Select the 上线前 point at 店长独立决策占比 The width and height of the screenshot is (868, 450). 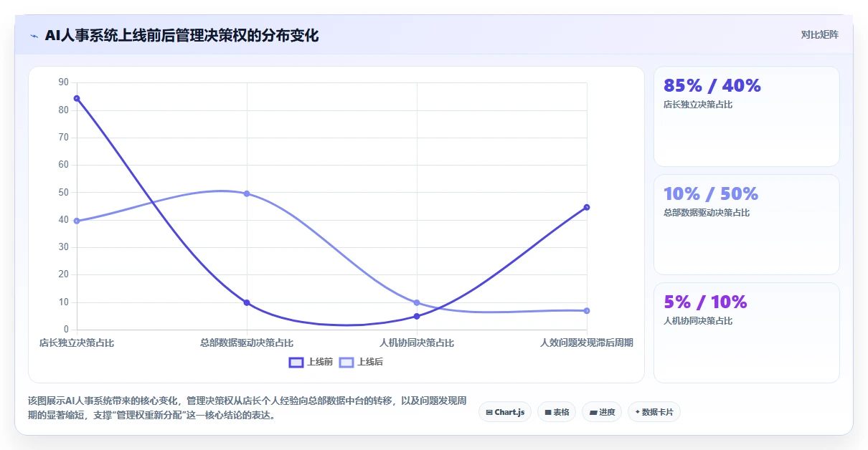tap(77, 98)
